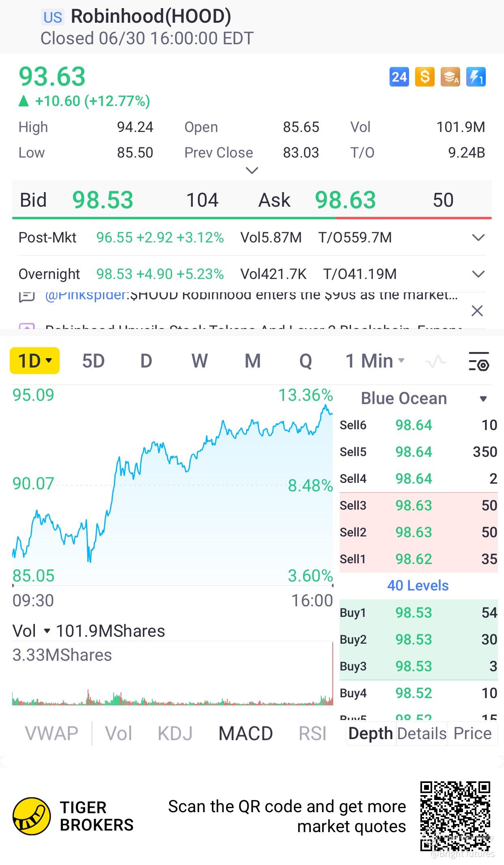
Task: Tap the blue 24-hour trading badge icon
Action: [399, 77]
